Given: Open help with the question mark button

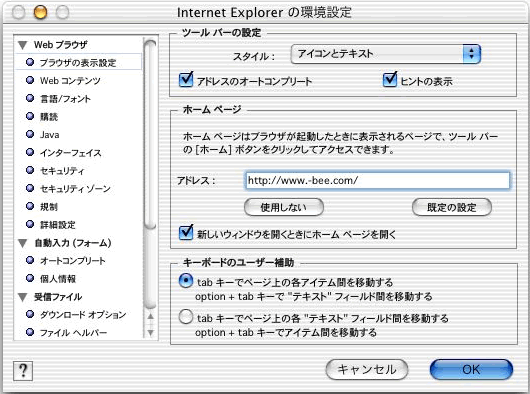Looking at the screenshot, I should (x=23, y=371).
